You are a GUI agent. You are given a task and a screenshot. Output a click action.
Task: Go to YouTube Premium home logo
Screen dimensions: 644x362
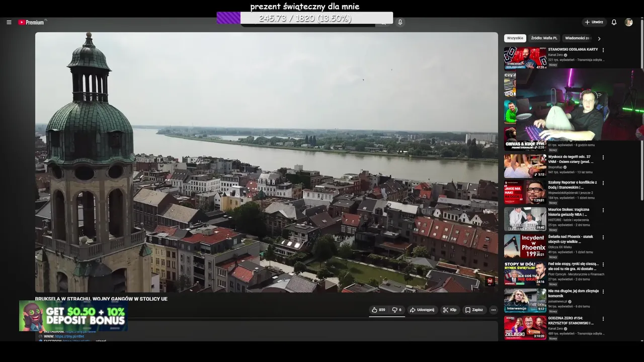[32, 22]
